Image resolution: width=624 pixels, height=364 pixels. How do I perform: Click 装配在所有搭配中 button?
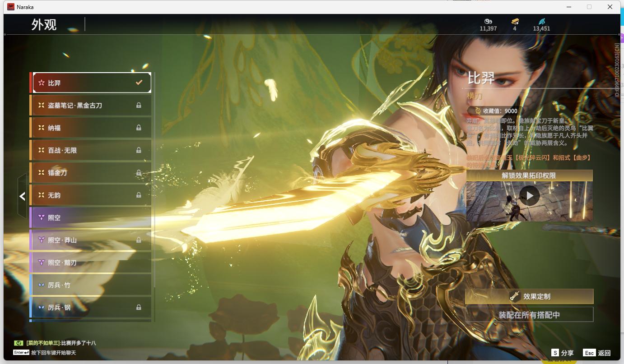click(x=529, y=315)
